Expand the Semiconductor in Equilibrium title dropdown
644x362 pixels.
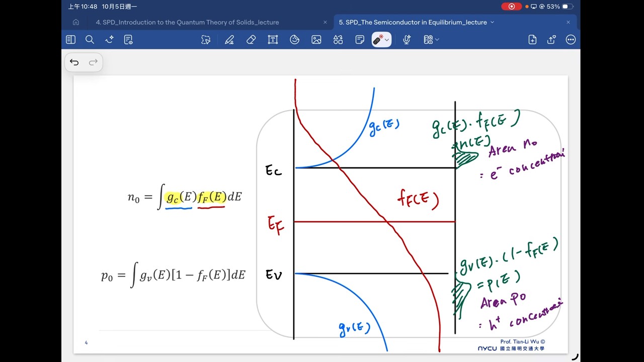[x=492, y=22]
